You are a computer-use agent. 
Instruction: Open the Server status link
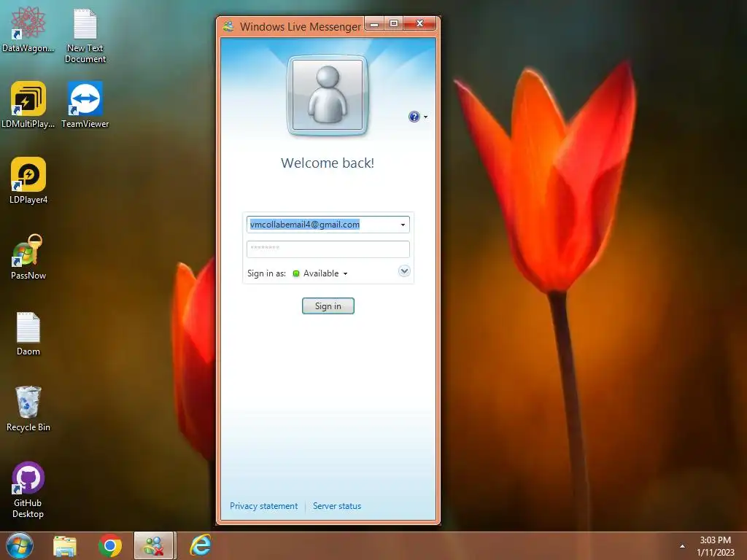(x=337, y=506)
